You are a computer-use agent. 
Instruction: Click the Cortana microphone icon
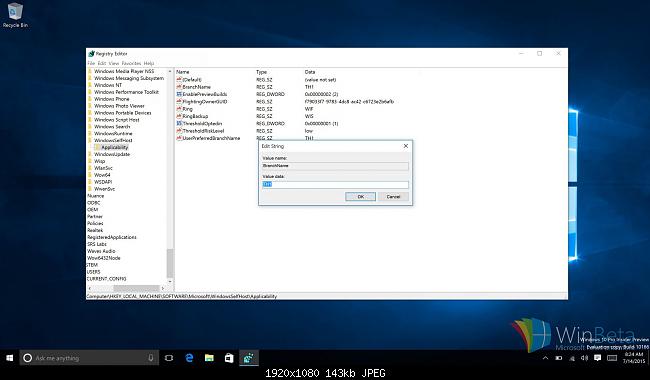point(151,358)
